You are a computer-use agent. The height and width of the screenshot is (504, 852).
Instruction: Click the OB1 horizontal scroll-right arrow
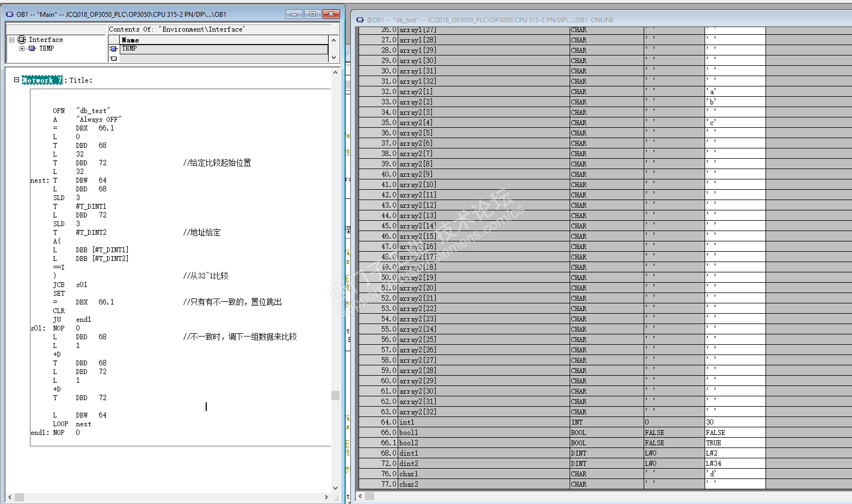pos(326,497)
